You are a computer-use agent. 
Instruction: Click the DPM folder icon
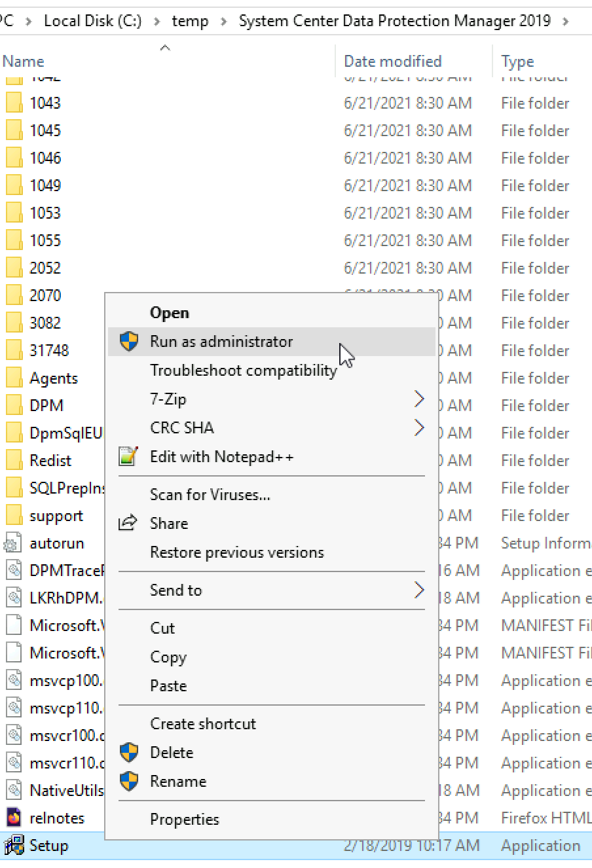coord(14,406)
